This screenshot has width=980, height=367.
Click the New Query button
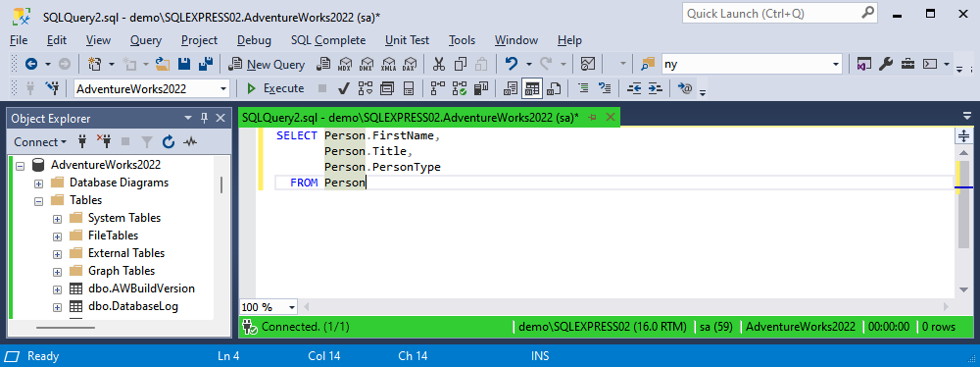267,64
